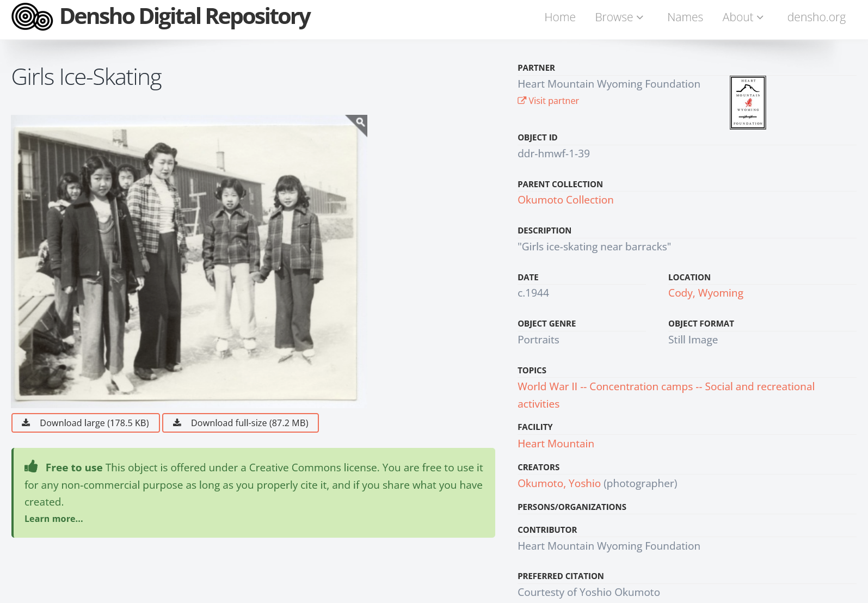Image resolution: width=868 pixels, height=603 pixels.
Task: Click the Okumoto, Yoshio creator link
Action: coord(558,483)
